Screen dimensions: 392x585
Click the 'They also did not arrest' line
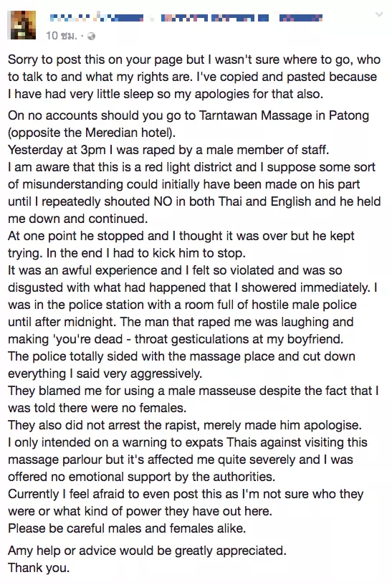[185, 425]
